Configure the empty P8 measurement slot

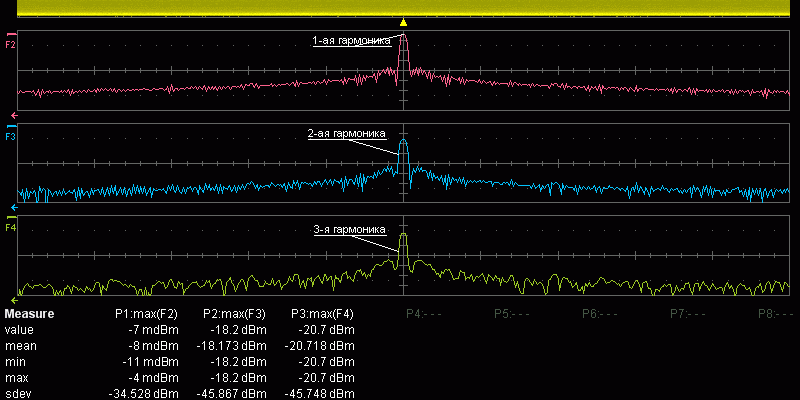[x=776, y=314]
